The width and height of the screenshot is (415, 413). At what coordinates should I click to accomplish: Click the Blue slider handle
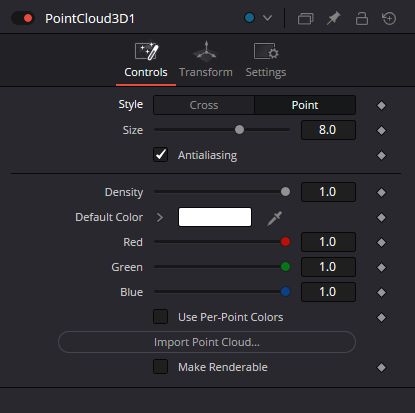click(285, 292)
